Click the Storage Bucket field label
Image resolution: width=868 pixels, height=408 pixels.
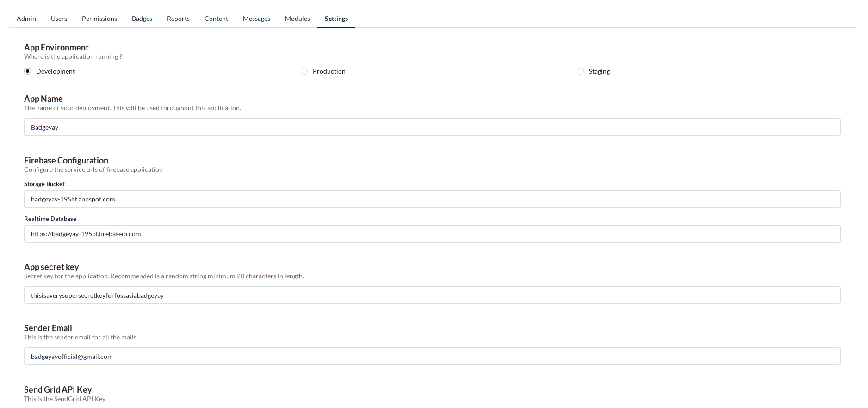click(x=44, y=184)
